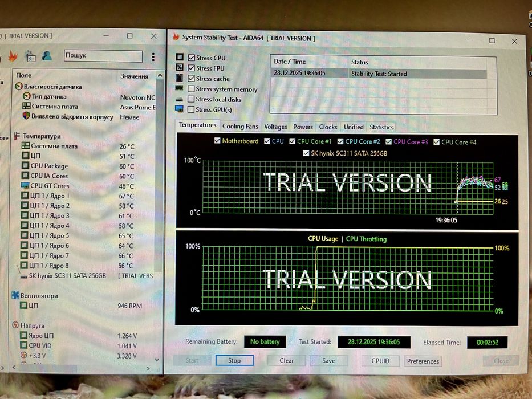Open the Powers tab

tap(303, 127)
